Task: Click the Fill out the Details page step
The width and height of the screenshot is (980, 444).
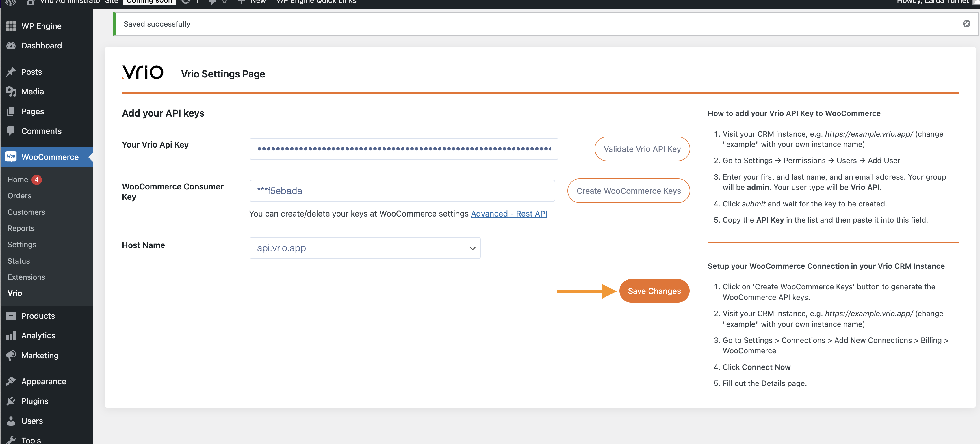Action: 764,383
